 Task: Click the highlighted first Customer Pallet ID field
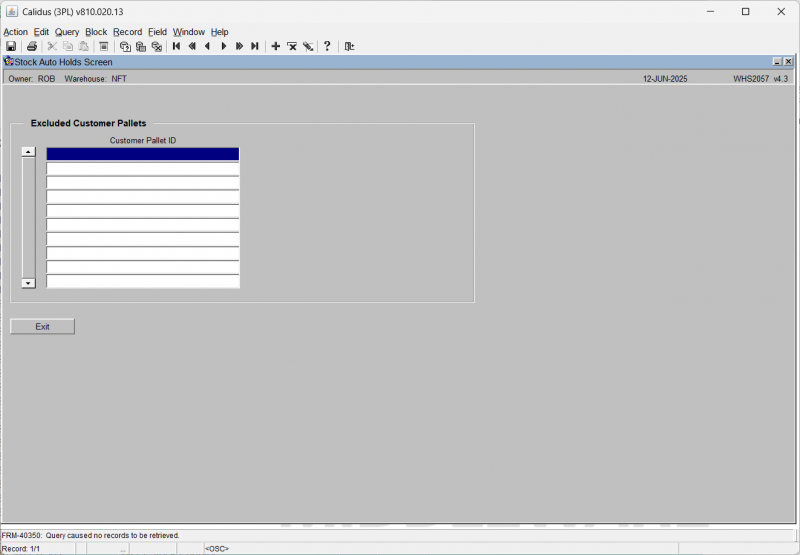[x=143, y=154]
